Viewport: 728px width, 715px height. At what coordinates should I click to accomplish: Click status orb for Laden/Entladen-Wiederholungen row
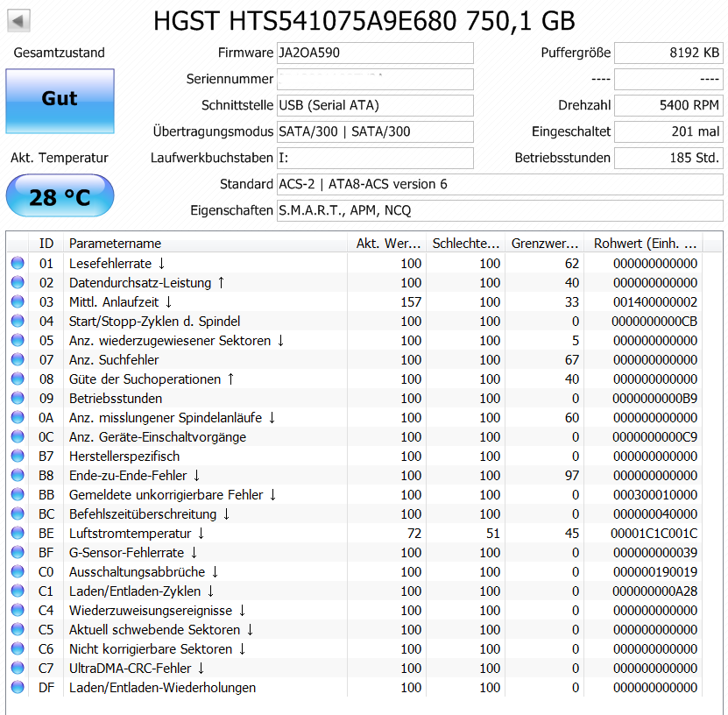point(18,687)
